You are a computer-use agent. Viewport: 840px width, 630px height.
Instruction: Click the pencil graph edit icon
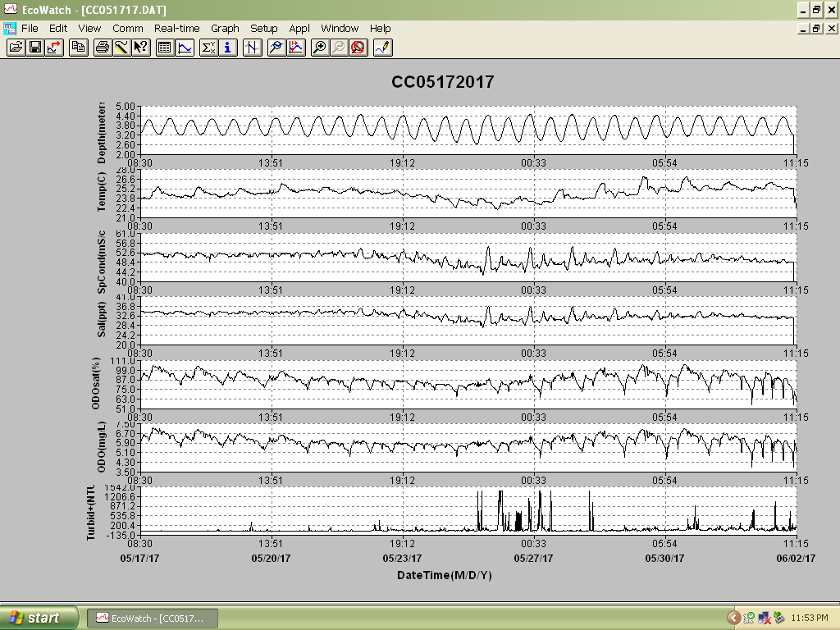[x=383, y=48]
